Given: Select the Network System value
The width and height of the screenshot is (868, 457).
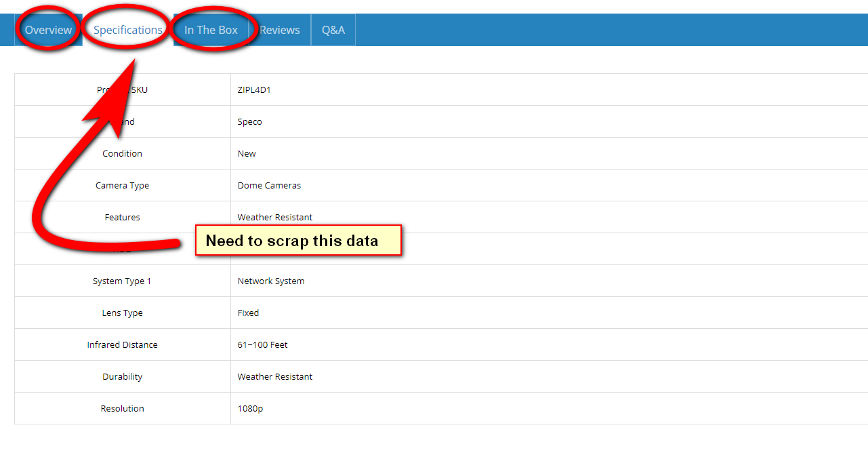Looking at the screenshot, I should point(270,281).
